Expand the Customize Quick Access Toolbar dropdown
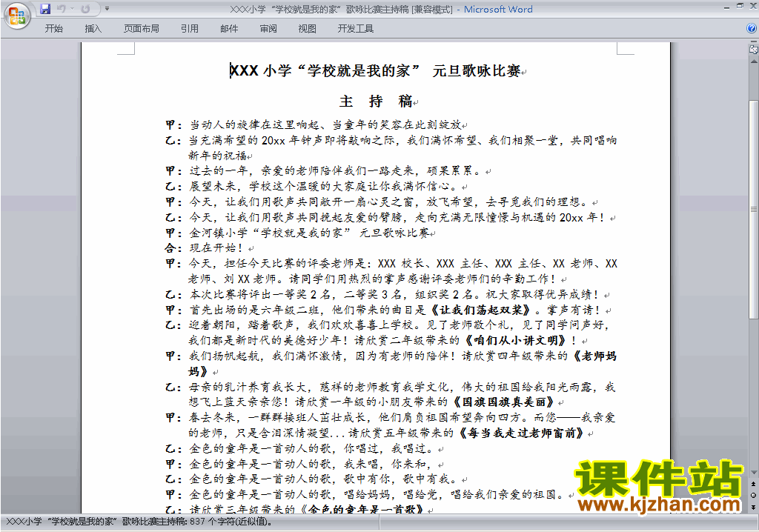This screenshot has width=759, height=532. 107,9
